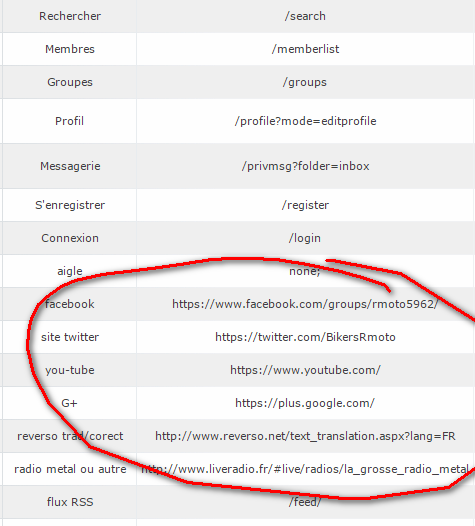475x526 pixels.
Task: Click the Connexion row label
Action: point(70,238)
